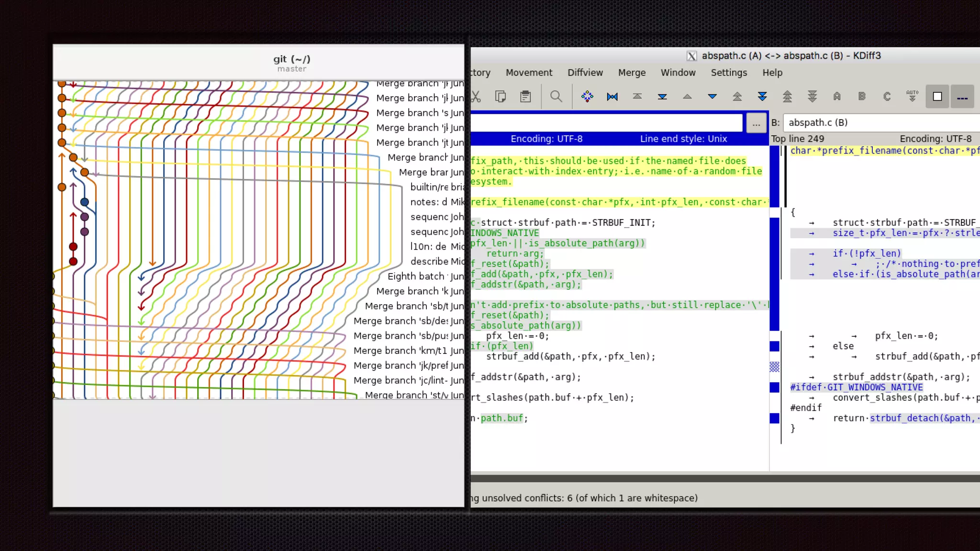This screenshot has height=551, width=980.
Task: Go to previous unsolved conflict, triple up arrow
Action: 787,97
